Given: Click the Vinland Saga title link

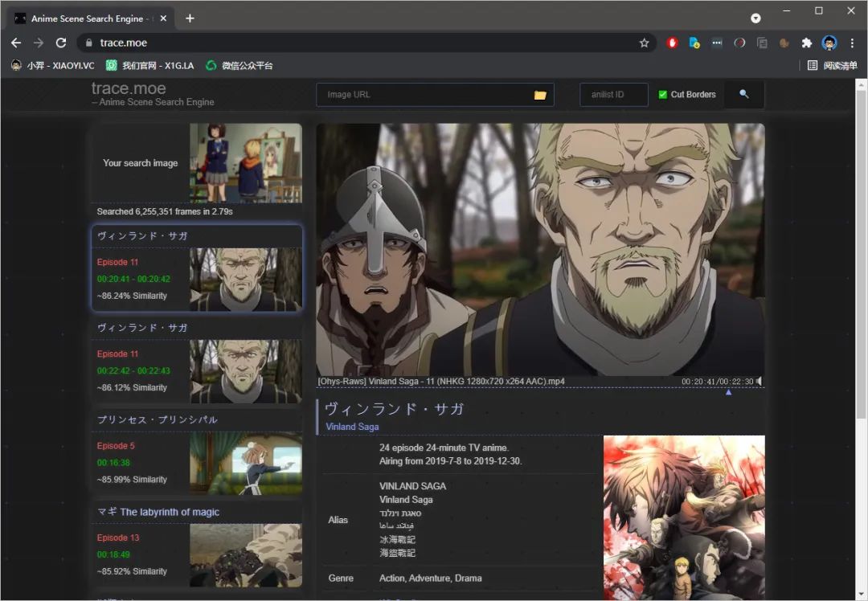Looking at the screenshot, I should [x=352, y=427].
